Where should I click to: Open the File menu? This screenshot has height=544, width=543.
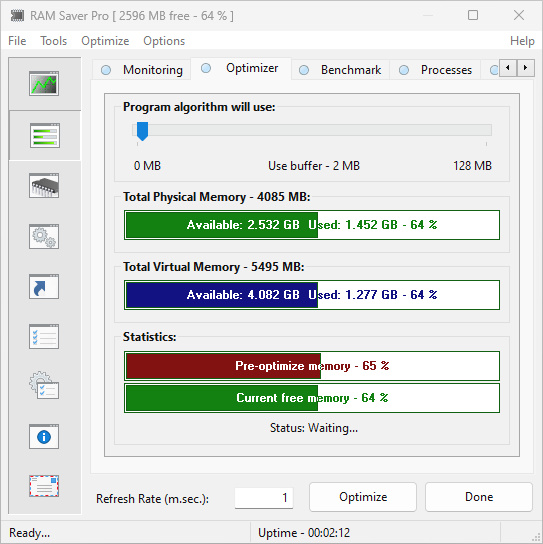pos(17,41)
